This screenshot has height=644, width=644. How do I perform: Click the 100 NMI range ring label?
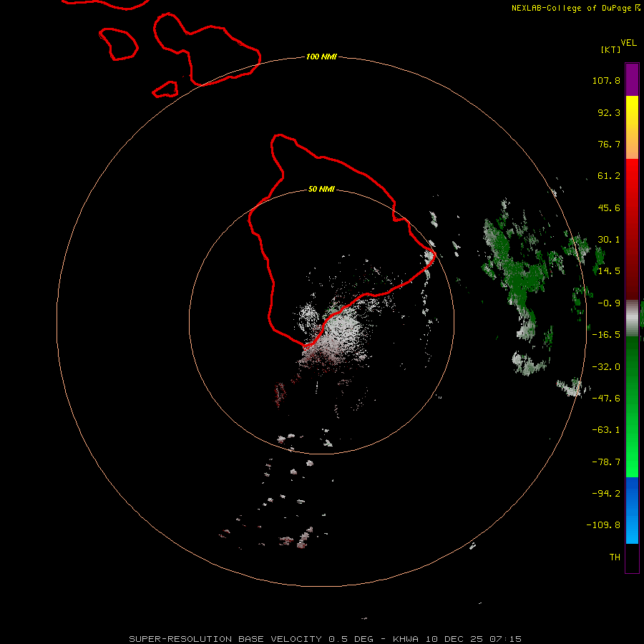pos(321,57)
